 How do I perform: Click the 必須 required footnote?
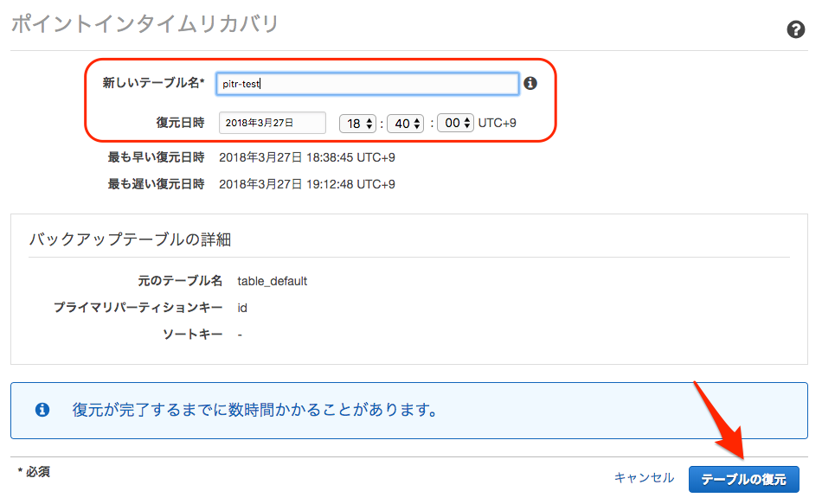[35, 472]
